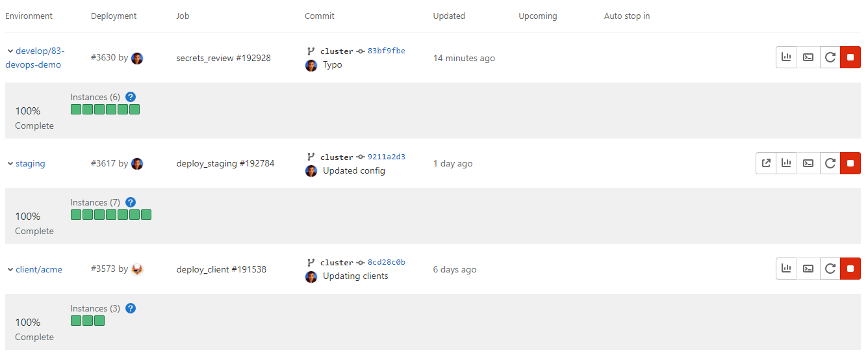Stop the staging environment
Screen dimensions: 868x357
point(850,163)
